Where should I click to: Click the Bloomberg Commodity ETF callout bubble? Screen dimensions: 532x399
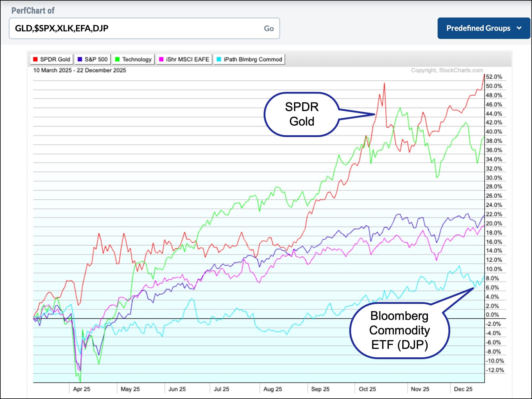pyautogui.click(x=399, y=330)
